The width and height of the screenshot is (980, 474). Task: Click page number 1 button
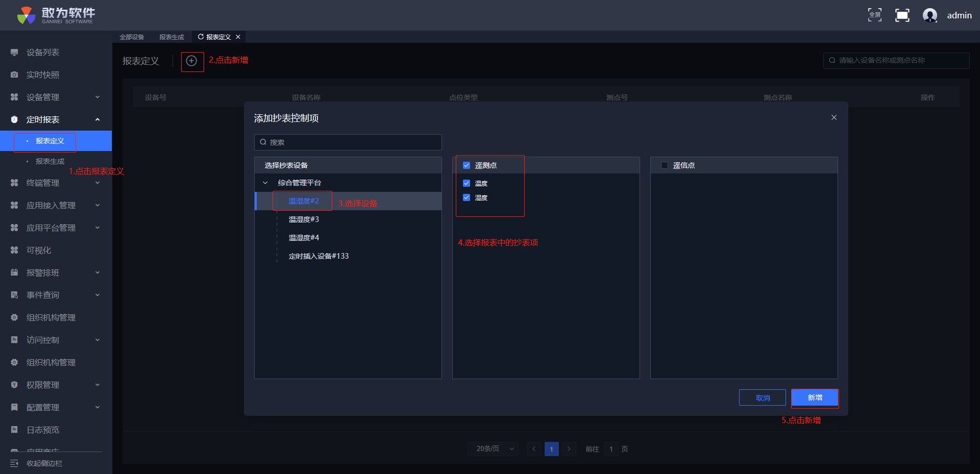tap(551, 449)
